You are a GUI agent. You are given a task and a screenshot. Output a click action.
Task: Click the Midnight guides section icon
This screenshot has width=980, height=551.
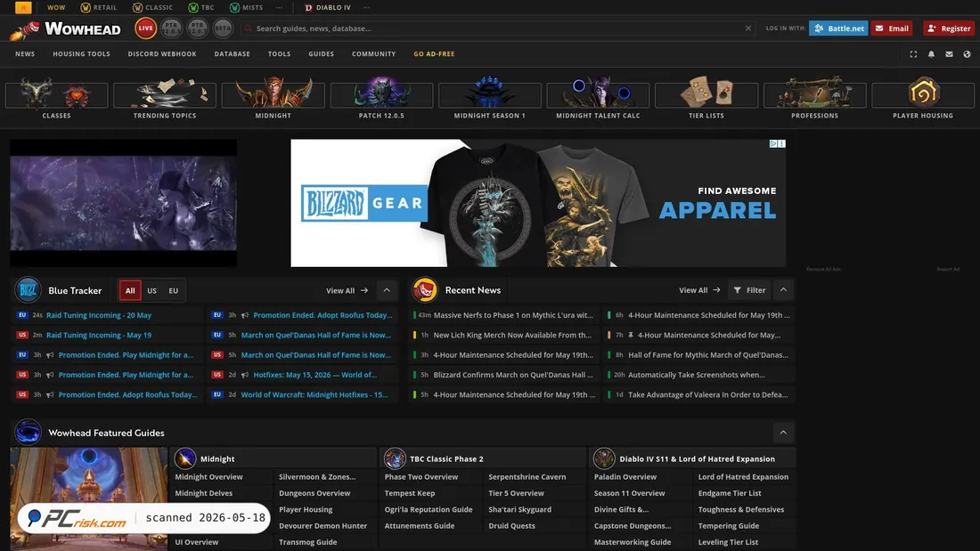click(x=185, y=458)
